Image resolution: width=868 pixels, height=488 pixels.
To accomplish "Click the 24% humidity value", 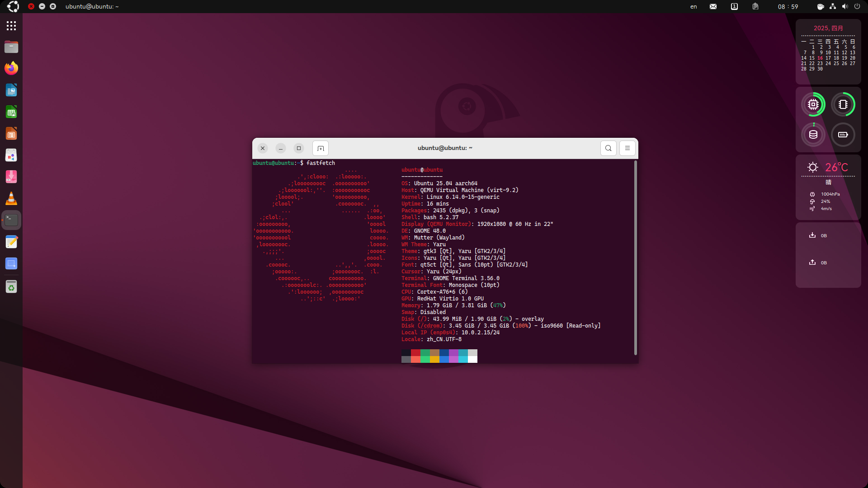I will click(826, 202).
